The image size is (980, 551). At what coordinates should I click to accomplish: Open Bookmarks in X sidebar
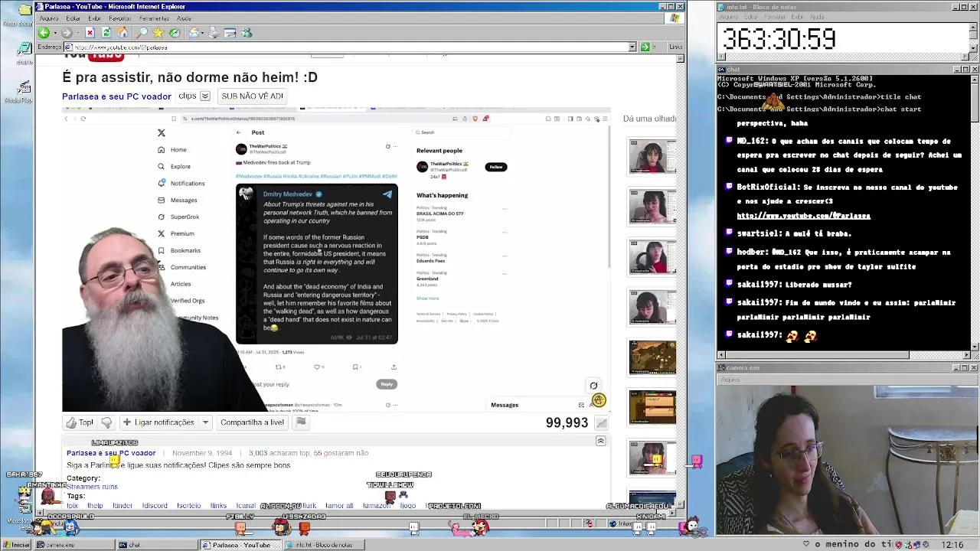179,250
